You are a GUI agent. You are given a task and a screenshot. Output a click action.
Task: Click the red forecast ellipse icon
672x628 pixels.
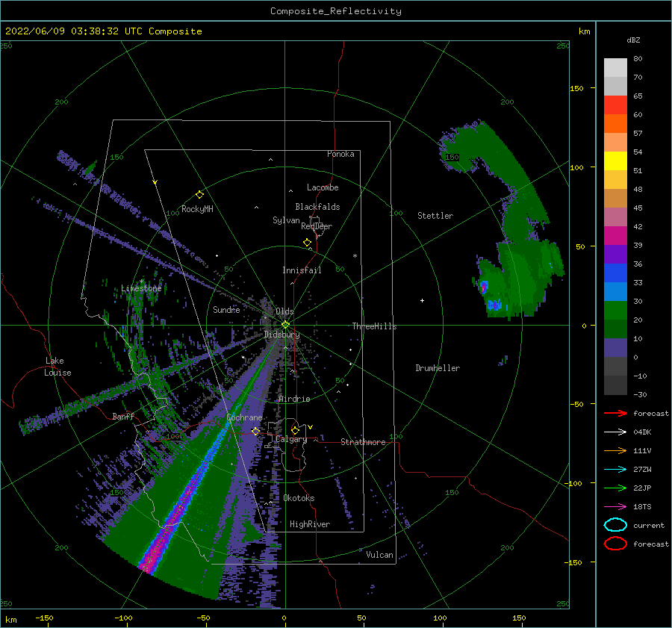615,544
